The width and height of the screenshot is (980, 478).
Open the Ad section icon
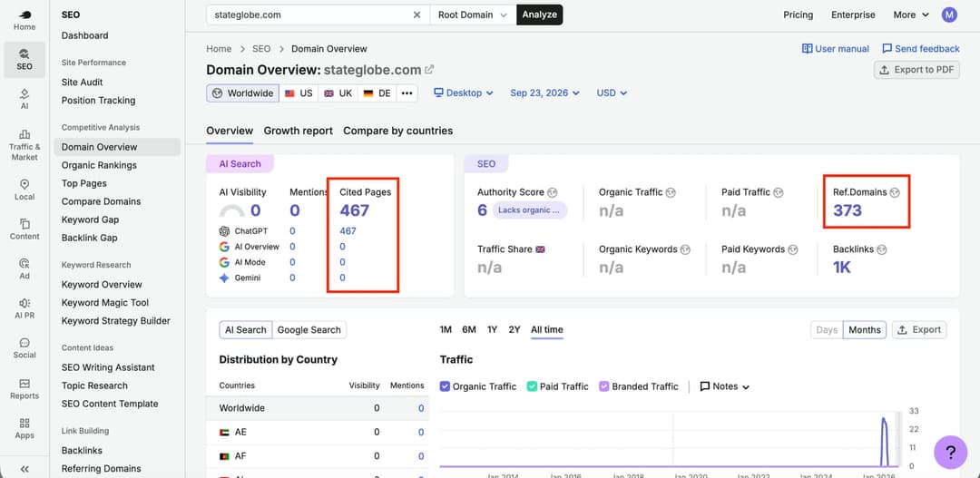[24, 268]
